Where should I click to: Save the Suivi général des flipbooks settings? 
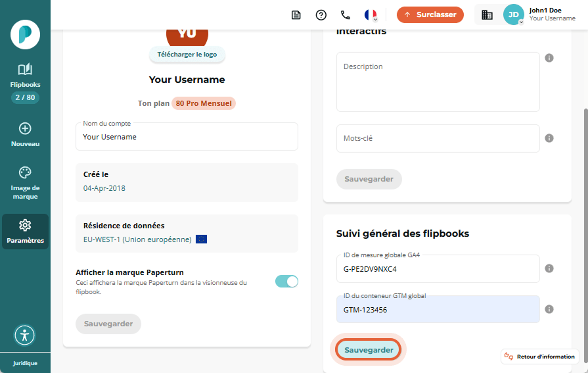coord(369,350)
